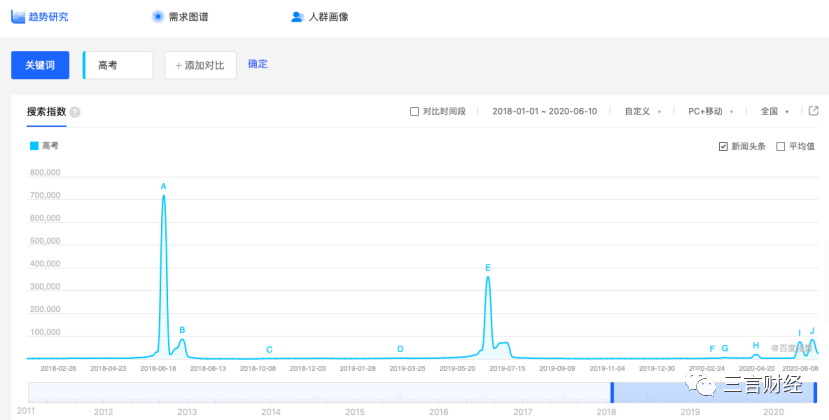
Task: Click the left handle of timeline range slider
Action: point(612,392)
